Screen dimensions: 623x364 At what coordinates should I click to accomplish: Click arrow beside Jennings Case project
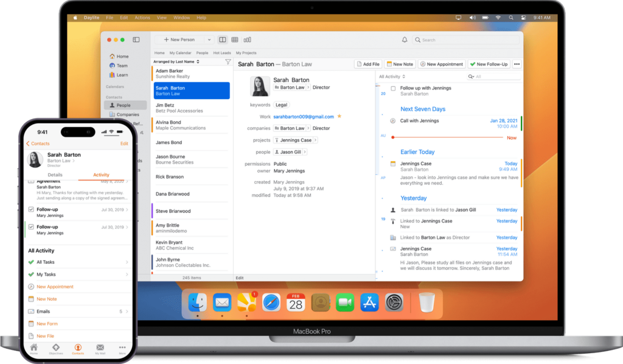(x=316, y=140)
